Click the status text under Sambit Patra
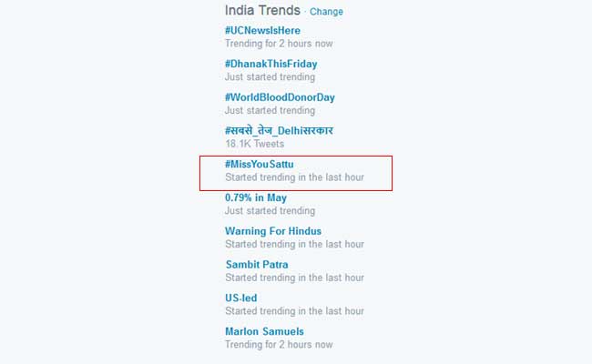This screenshot has width=592, height=364. tap(294, 278)
